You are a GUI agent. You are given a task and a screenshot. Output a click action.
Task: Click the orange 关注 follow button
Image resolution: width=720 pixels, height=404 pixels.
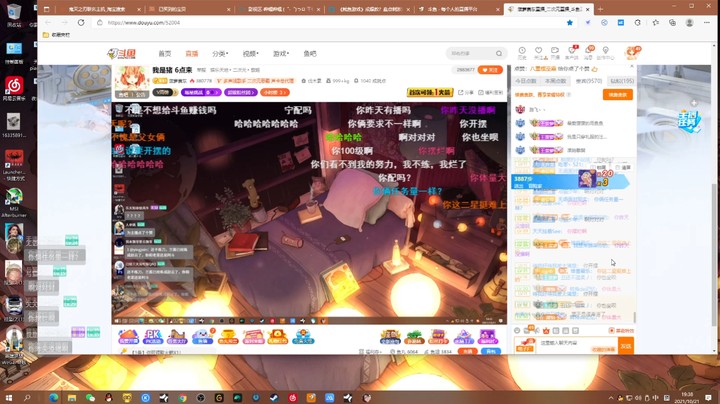[x=490, y=70]
